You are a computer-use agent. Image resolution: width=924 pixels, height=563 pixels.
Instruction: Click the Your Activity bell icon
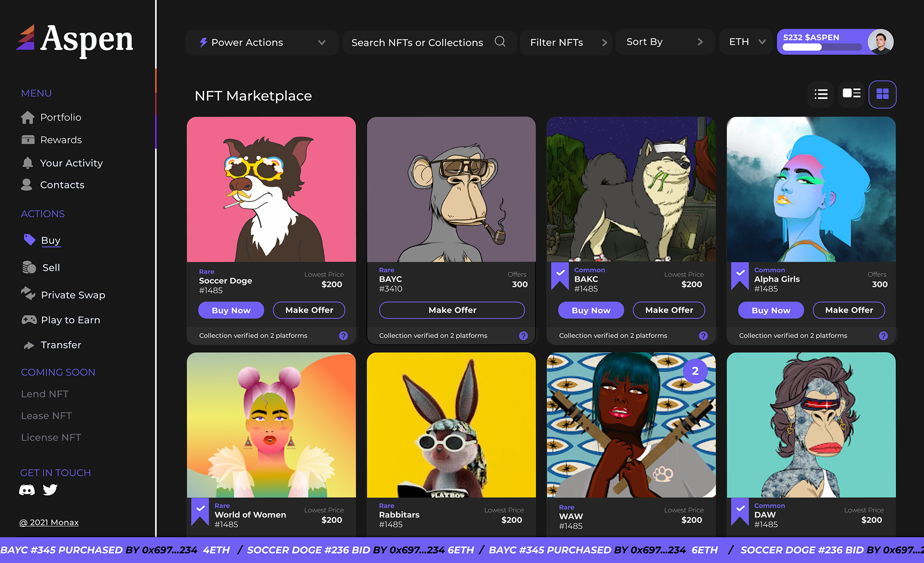[28, 163]
